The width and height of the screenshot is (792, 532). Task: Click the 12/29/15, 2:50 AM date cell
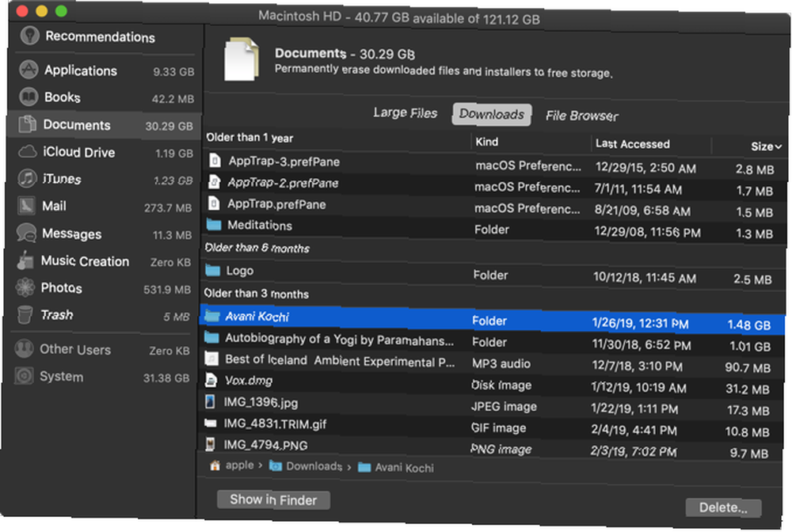coord(645,168)
